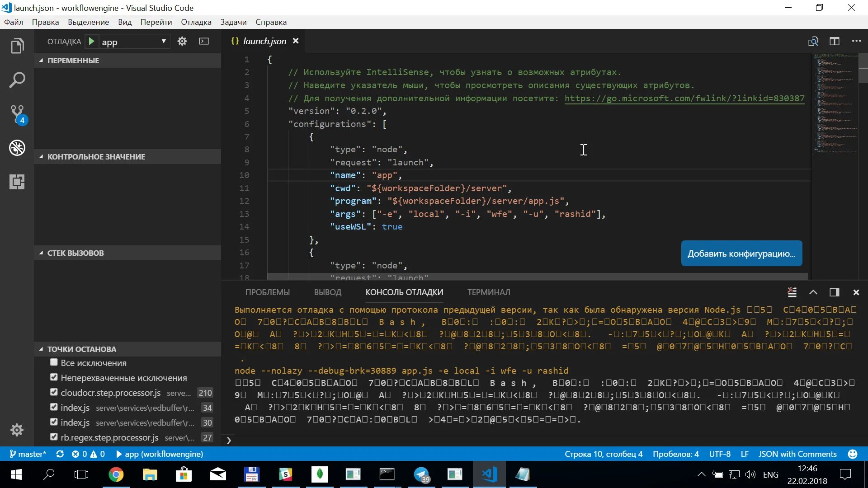Uncheck the cloudocr.step.processor.js breakpoint
This screenshot has width=868, height=488.
click(54, 392)
